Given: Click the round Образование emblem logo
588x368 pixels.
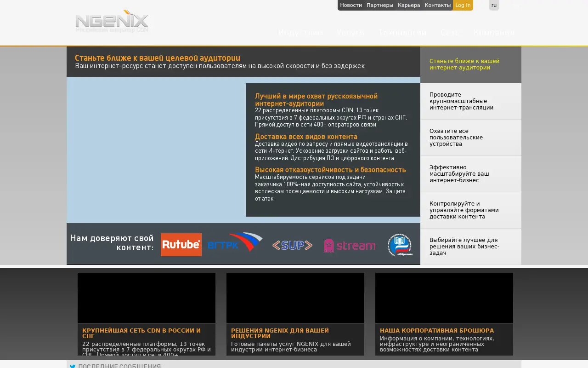Looking at the screenshot, I should [x=400, y=245].
